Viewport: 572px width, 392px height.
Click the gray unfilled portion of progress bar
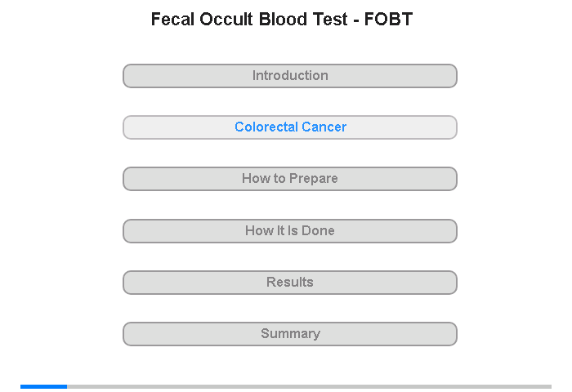pos(310,386)
